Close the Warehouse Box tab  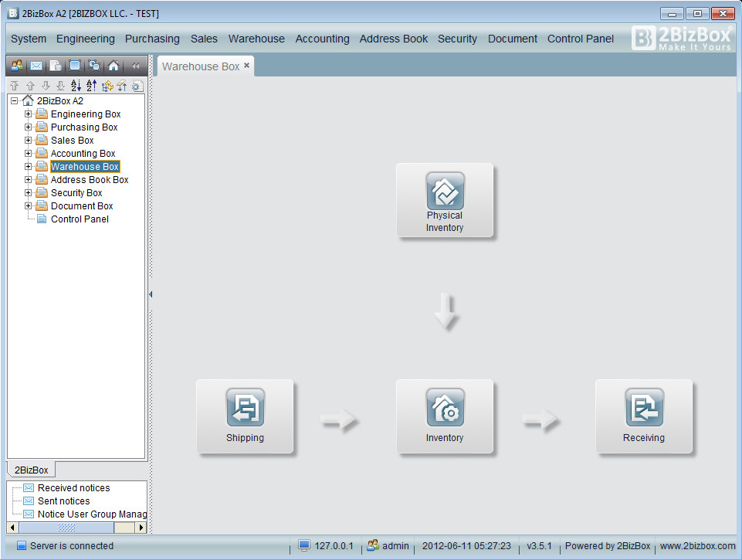246,66
